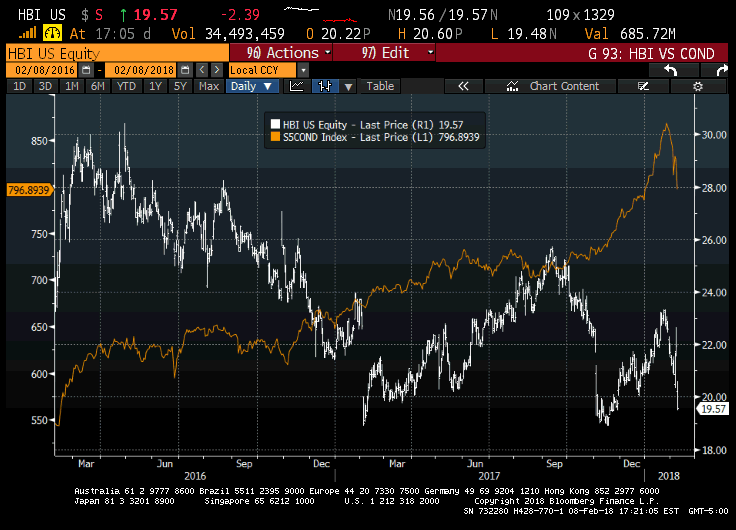Click the low value L 19.48N

coord(523,34)
